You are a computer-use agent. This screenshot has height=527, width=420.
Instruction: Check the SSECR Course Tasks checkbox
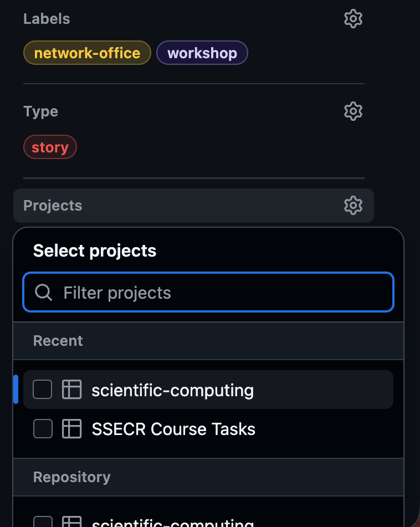tap(42, 429)
